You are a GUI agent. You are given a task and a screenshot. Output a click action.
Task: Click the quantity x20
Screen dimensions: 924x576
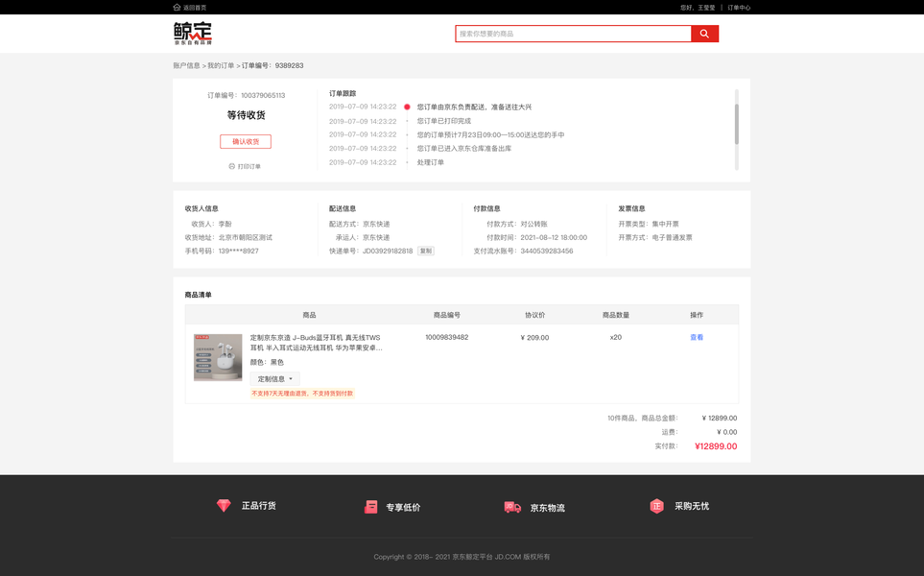tap(616, 337)
